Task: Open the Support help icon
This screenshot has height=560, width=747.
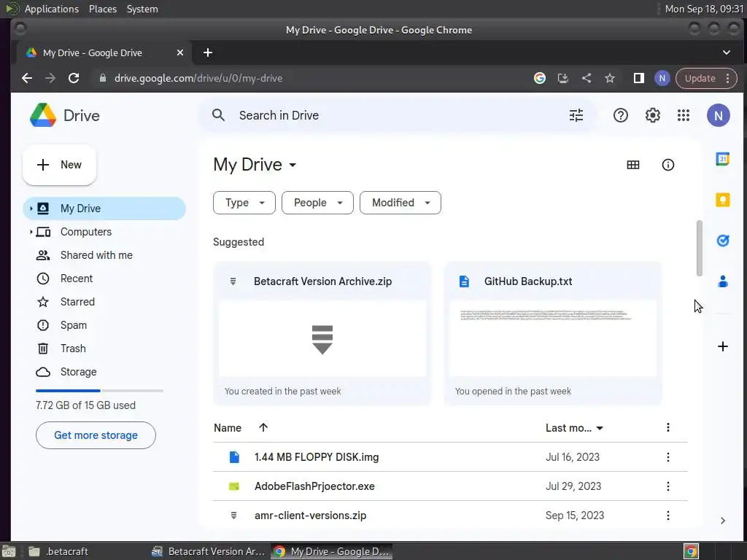Action: click(x=620, y=115)
